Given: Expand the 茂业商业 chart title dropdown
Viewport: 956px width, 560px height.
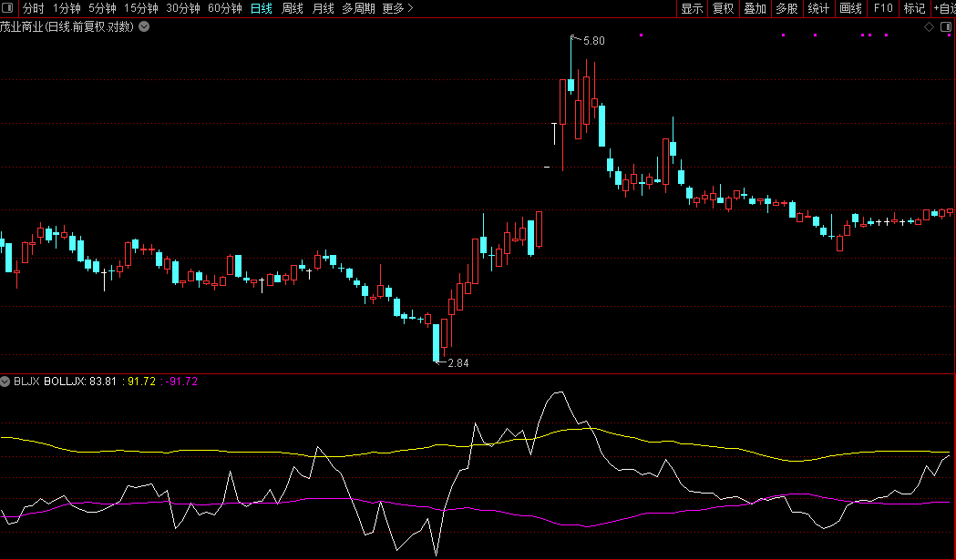Looking at the screenshot, I should click(144, 27).
